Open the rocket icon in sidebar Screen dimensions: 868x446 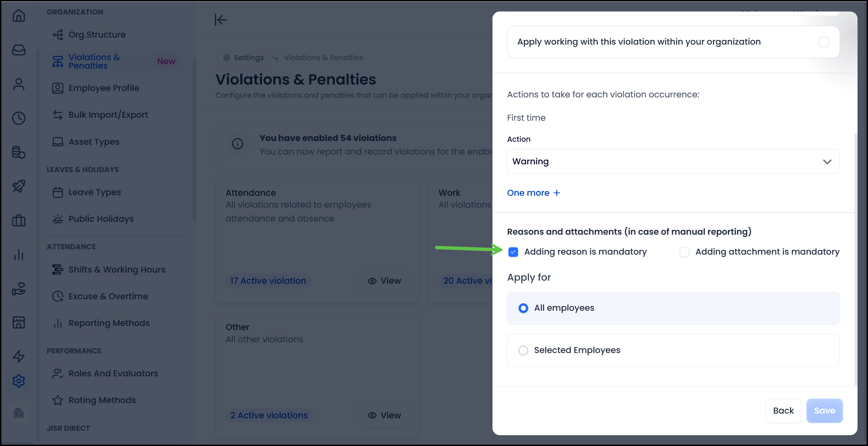click(x=19, y=186)
